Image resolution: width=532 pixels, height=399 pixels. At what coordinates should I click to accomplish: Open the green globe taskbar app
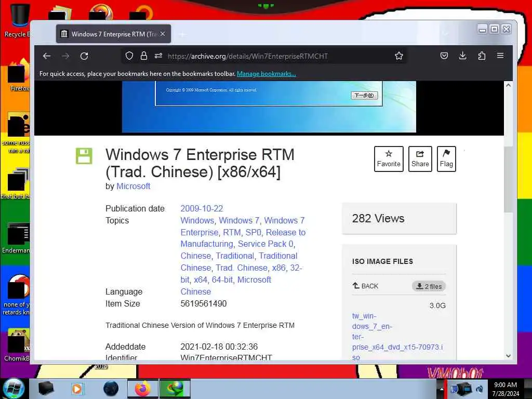[x=175, y=389]
